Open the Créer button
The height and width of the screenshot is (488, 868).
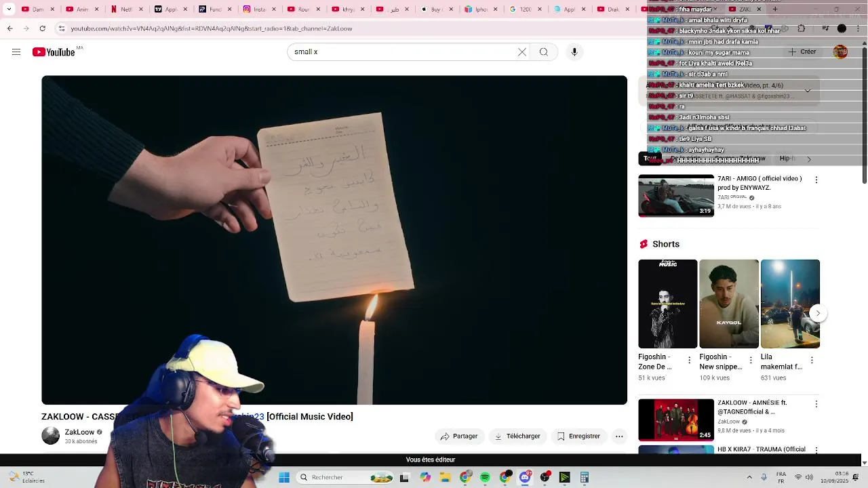click(803, 52)
